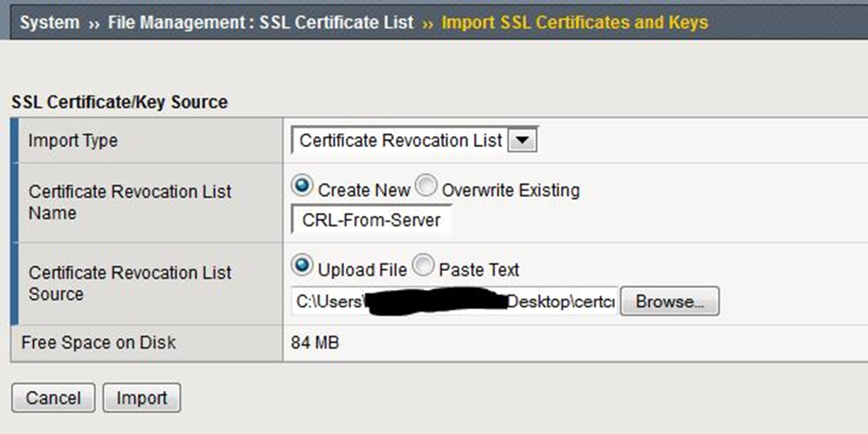Go to the System breadcrumb
Image resolution: width=868 pixels, height=434 pixels.
tap(49, 22)
